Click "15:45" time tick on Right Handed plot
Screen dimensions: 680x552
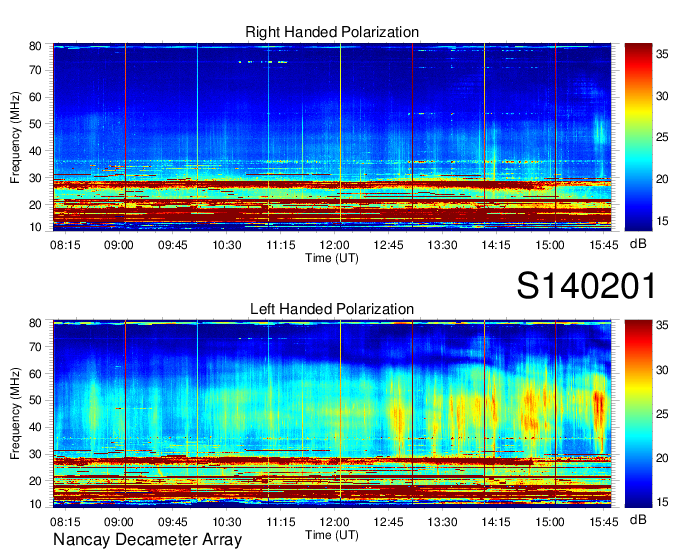click(604, 245)
